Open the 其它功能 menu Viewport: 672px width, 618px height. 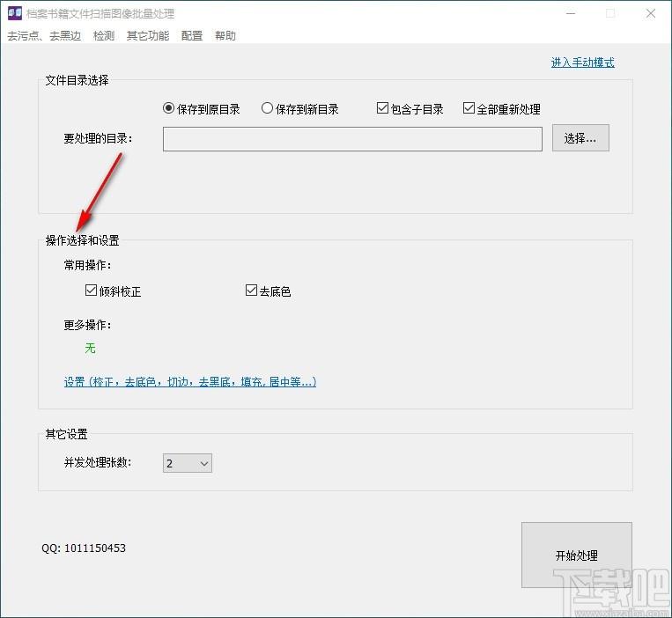coord(148,35)
